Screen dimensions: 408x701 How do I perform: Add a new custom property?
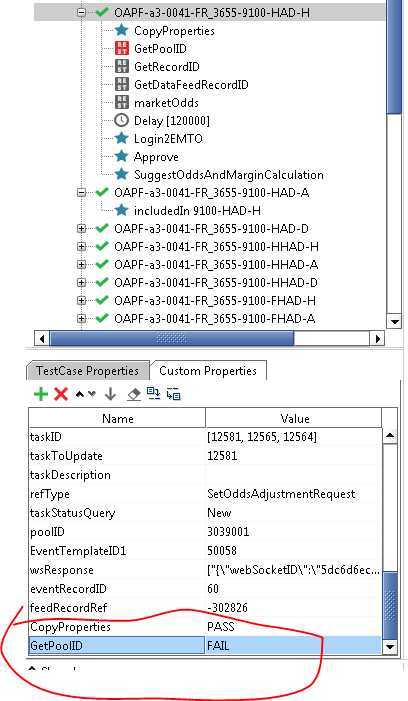[x=41, y=394]
